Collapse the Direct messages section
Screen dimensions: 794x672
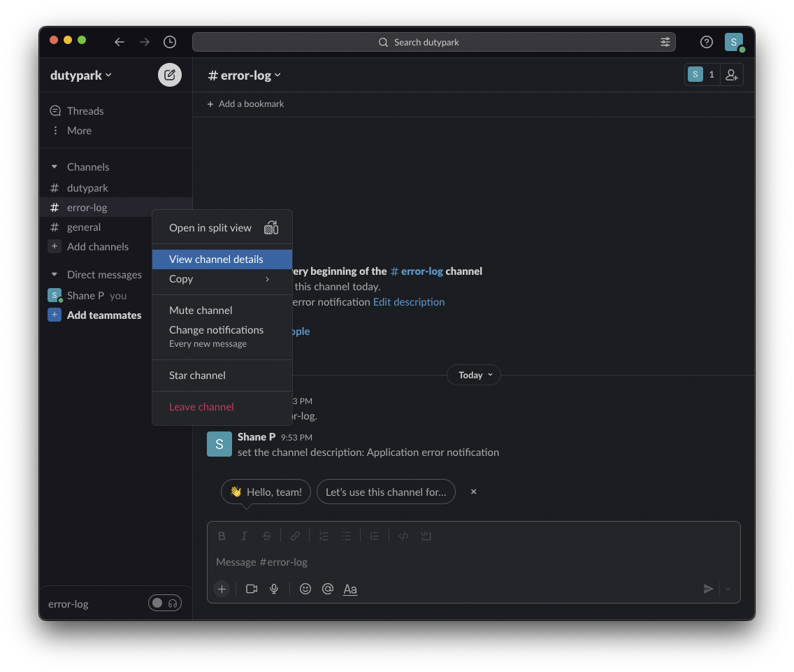[x=55, y=274]
